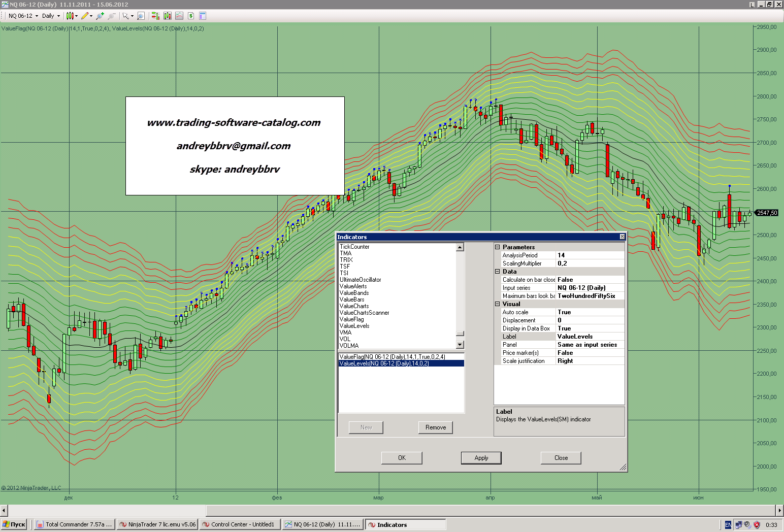This screenshot has height=532, width=784.
Task: Open the NQ 06-12 instrument dropdown
Action: click(23, 16)
